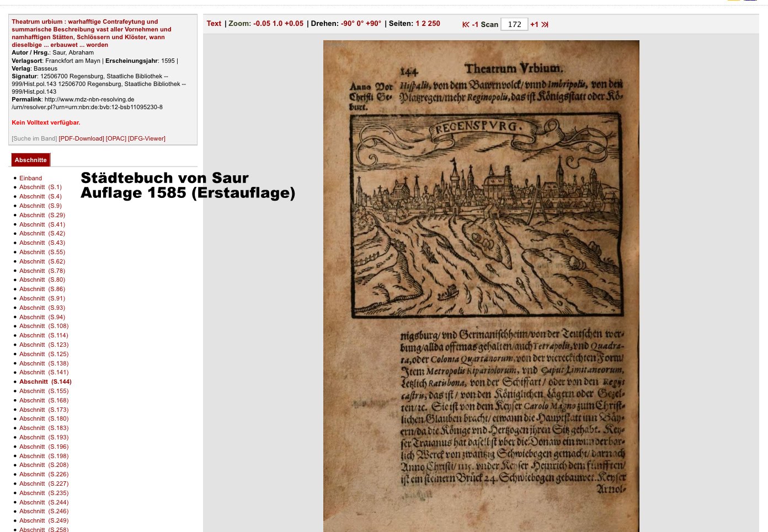Open the OPAC catalog link
Screen dimensions: 768x532
pos(116,138)
